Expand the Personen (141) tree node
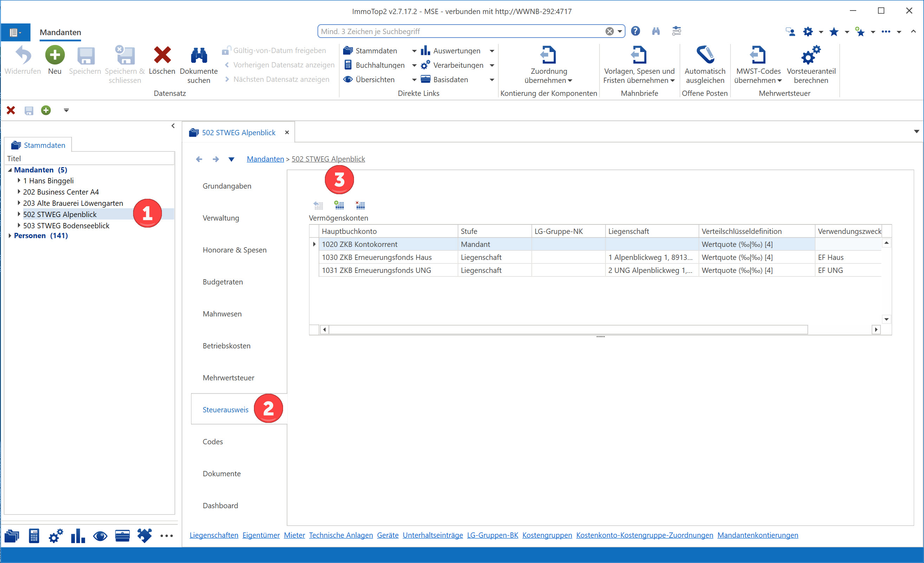This screenshot has width=924, height=563. point(10,236)
